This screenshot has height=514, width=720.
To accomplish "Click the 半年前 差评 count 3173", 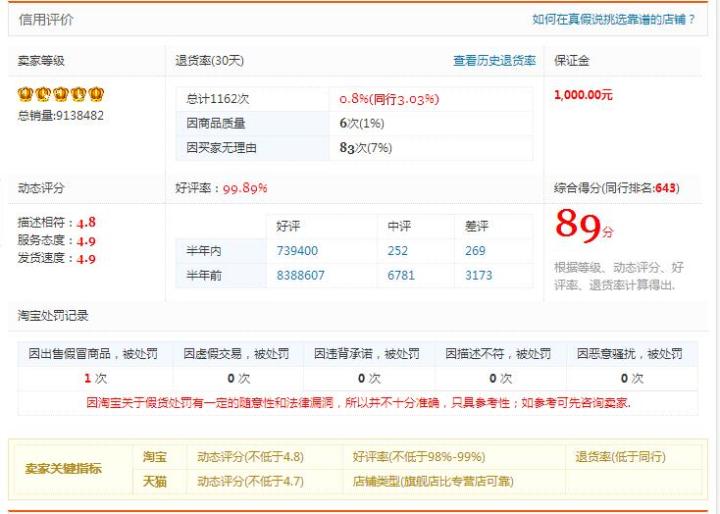I will tap(478, 276).
